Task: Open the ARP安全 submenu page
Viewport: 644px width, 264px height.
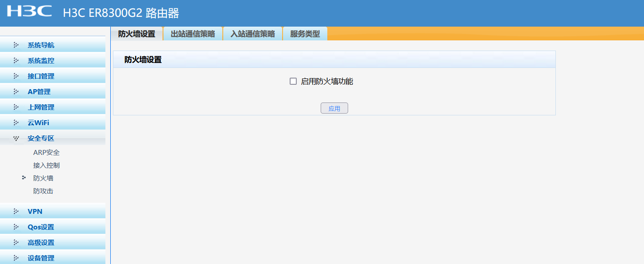Action: (x=47, y=152)
